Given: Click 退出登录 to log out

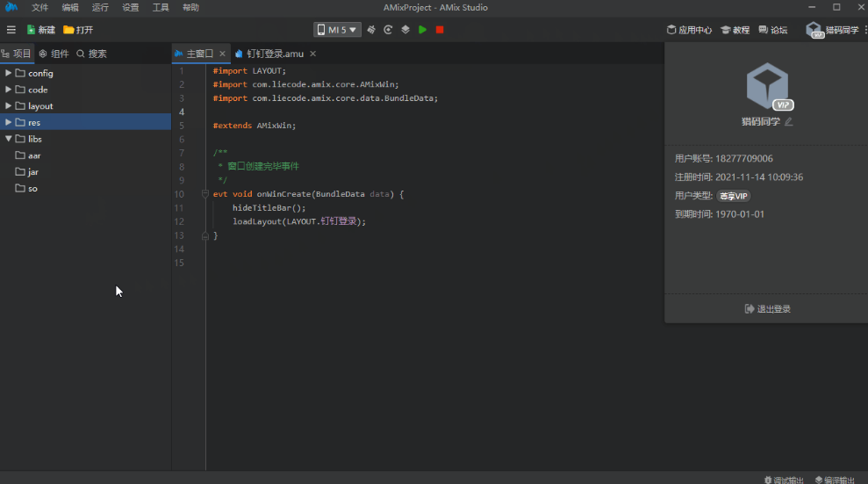Looking at the screenshot, I should coord(768,309).
